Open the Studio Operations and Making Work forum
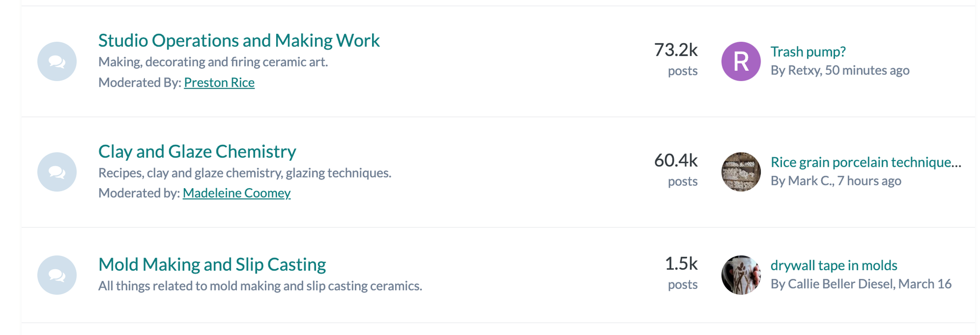 239,40
